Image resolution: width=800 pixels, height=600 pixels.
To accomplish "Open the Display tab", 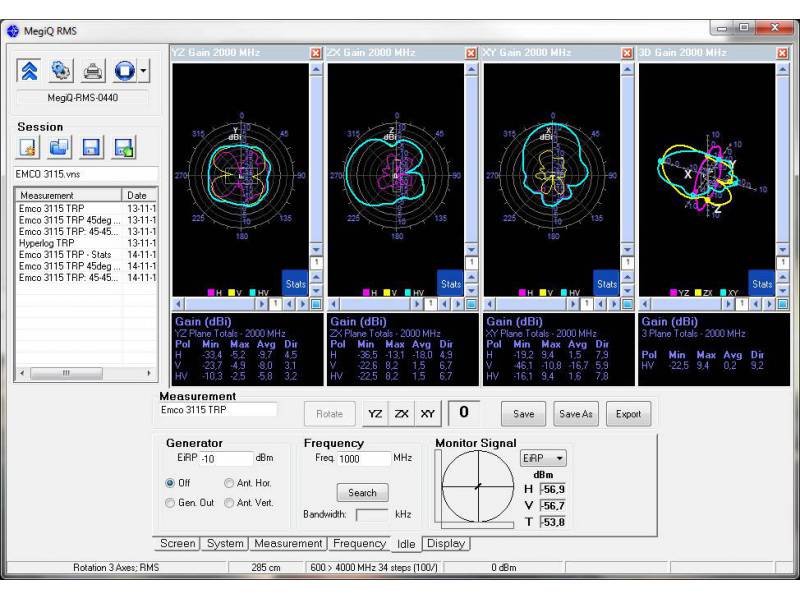I will click(x=445, y=544).
